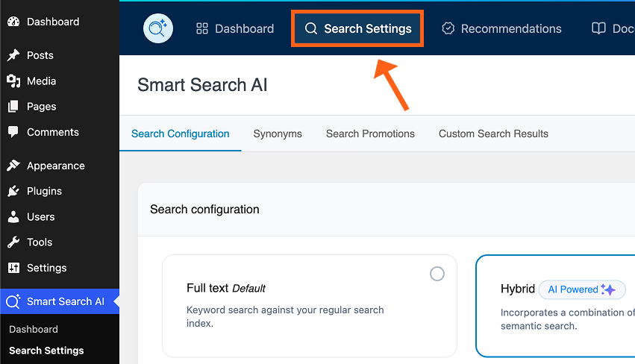Select the Full text radio button
Viewport: 635px width, 364px height.
[x=437, y=274]
